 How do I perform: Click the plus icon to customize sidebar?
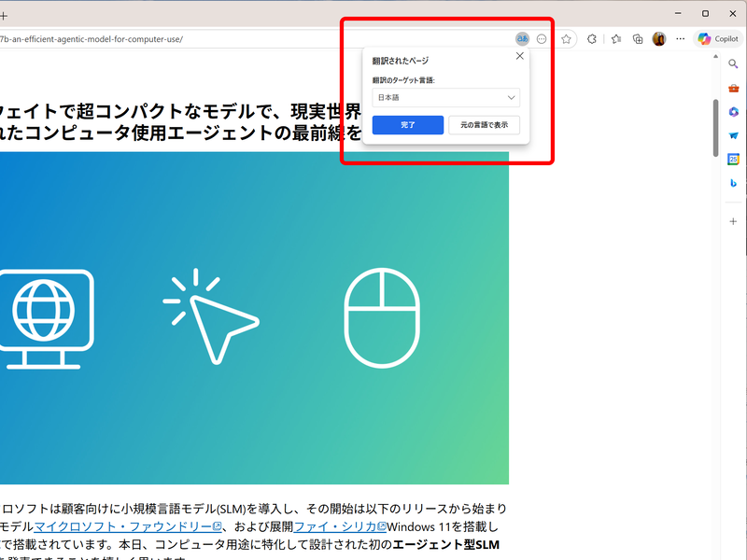pyautogui.click(x=734, y=221)
